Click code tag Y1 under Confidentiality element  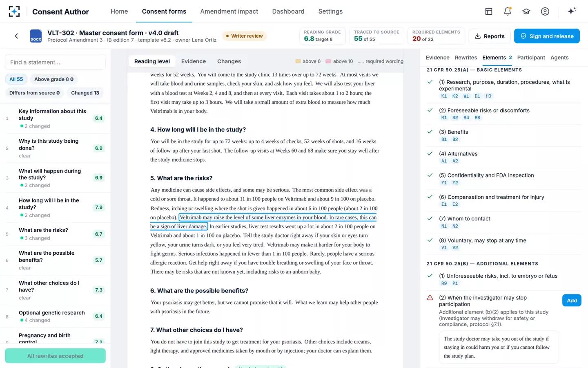coord(444,183)
